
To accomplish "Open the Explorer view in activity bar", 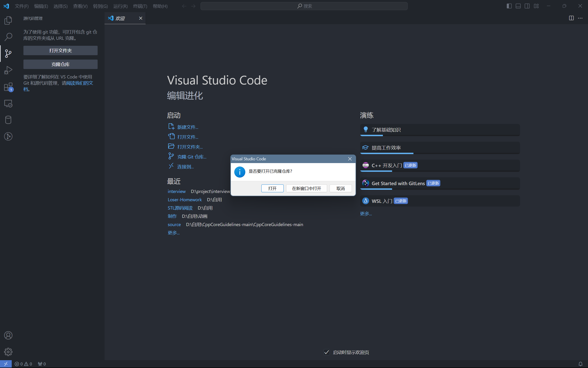I will (8, 20).
